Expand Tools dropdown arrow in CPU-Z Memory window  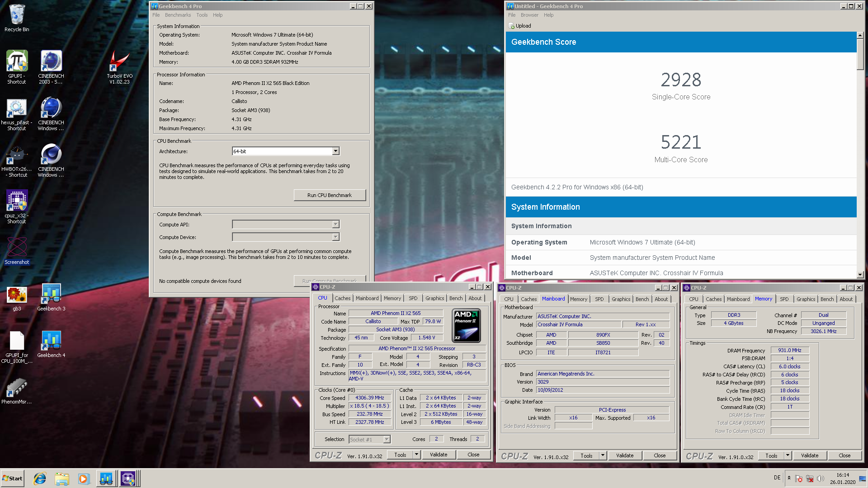point(788,455)
